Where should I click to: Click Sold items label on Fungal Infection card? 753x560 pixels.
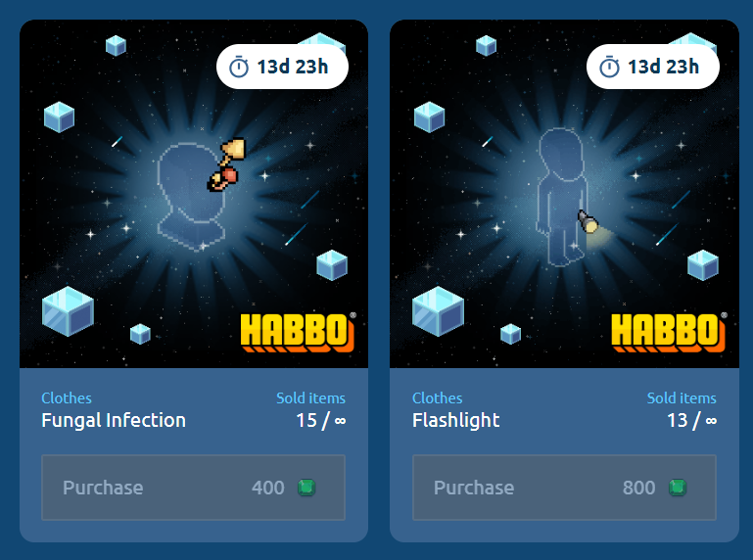point(310,398)
